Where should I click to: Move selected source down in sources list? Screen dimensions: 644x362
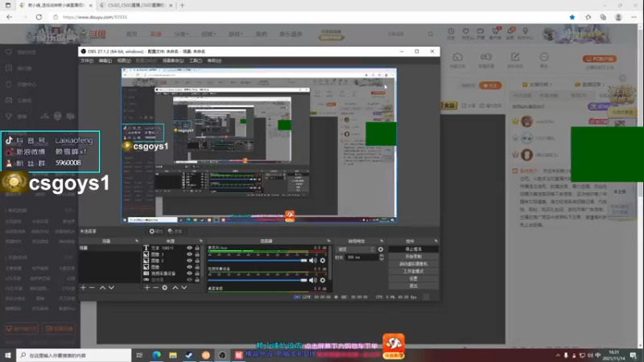[184, 288]
